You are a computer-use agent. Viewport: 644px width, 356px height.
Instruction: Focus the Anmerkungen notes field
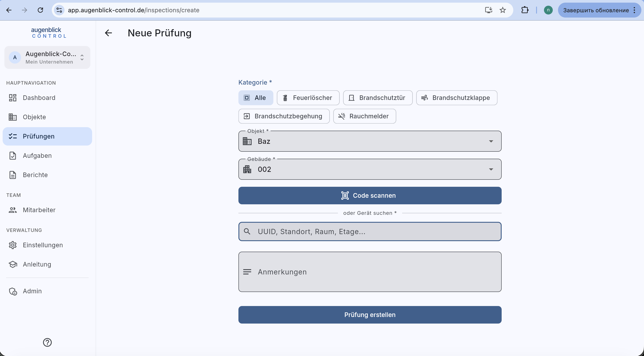pyautogui.click(x=370, y=272)
